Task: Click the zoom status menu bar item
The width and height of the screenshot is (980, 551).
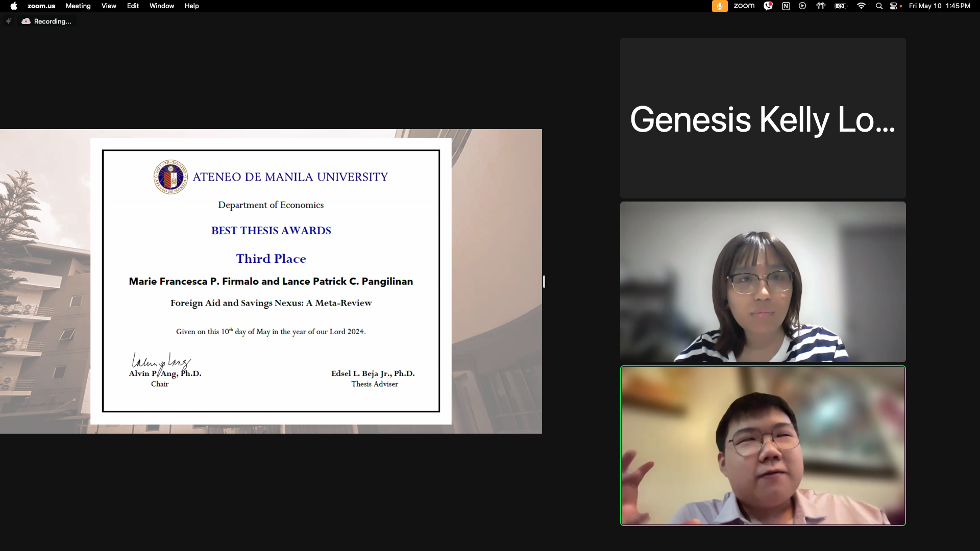Action: pyautogui.click(x=744, y=6)
